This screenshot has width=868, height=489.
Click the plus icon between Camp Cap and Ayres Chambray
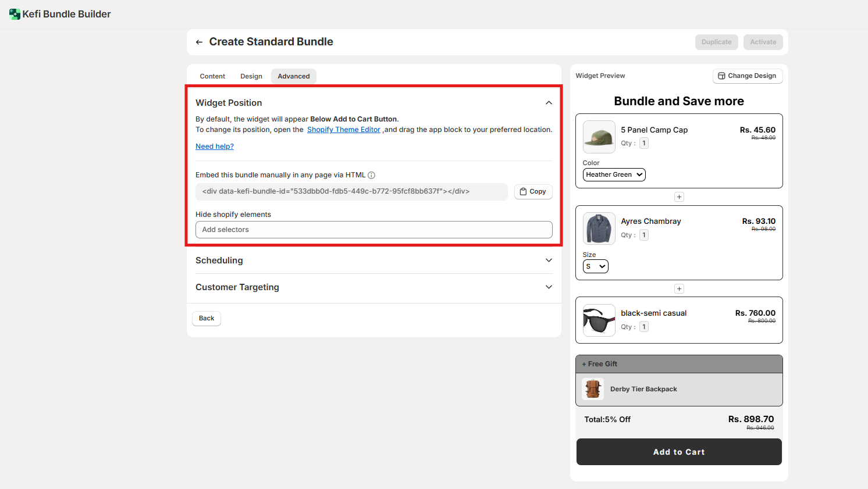coord(679,197)
